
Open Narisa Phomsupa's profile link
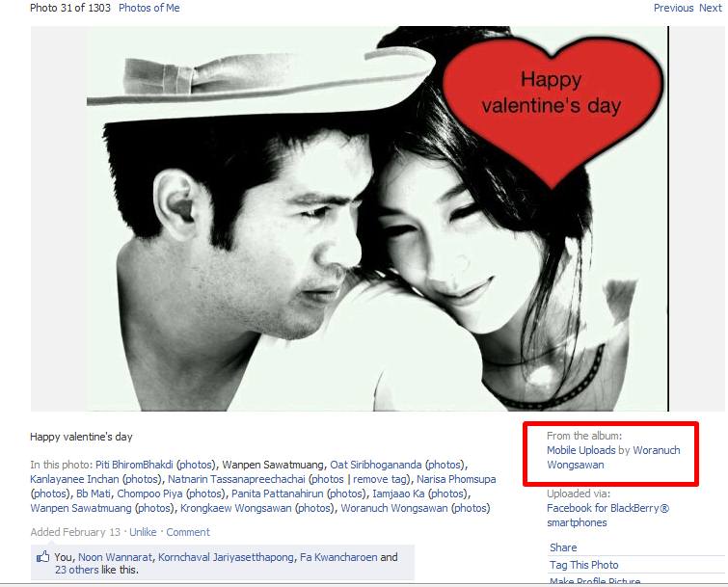(456, 479)
